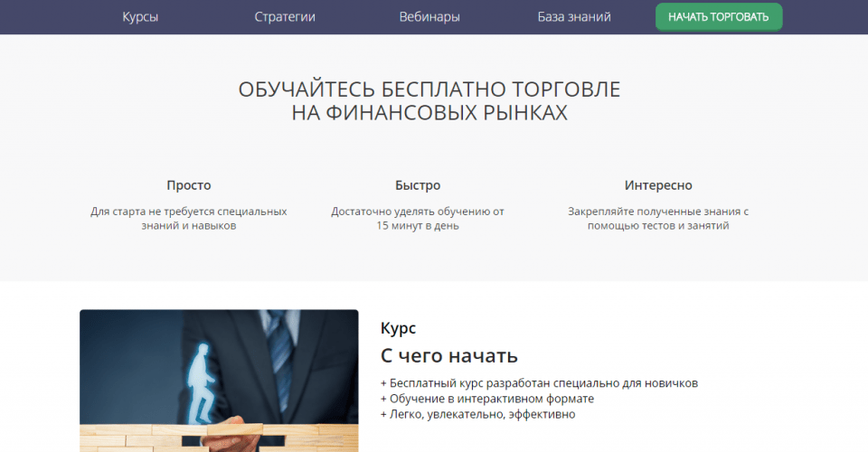Click the headline ОБУЧАЙТЕСЬ БЕСПЛАТНО ТОРГОВЛЕ
This screenshot has height=452, width=868.
[x=429, y=89]
